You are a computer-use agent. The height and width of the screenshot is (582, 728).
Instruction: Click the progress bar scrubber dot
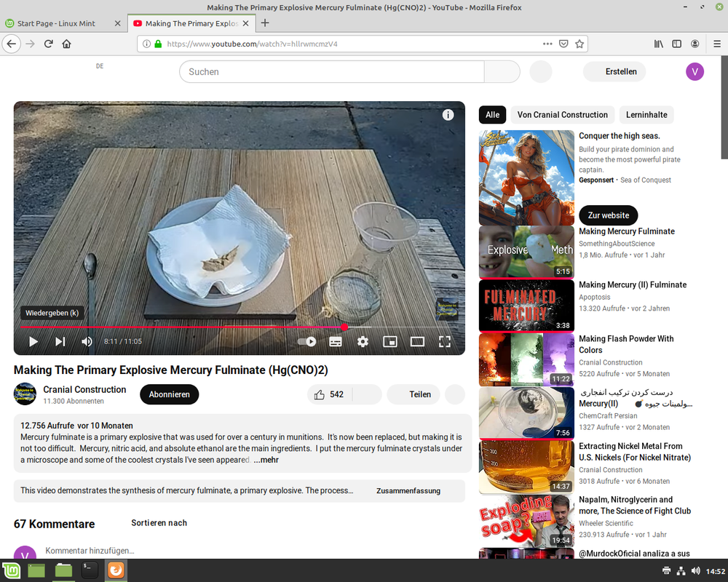tap(344, 327)
